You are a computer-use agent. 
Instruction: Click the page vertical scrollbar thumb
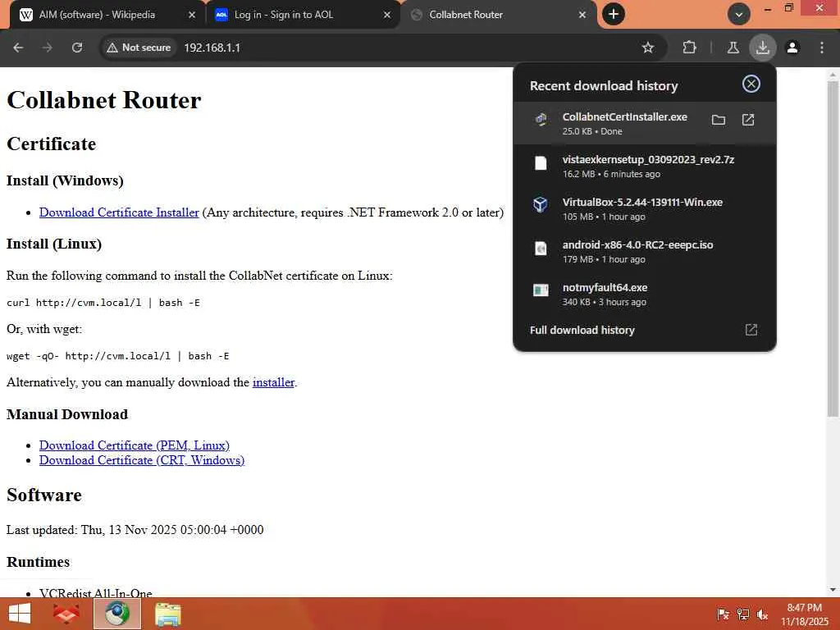[x=833, y=249]
